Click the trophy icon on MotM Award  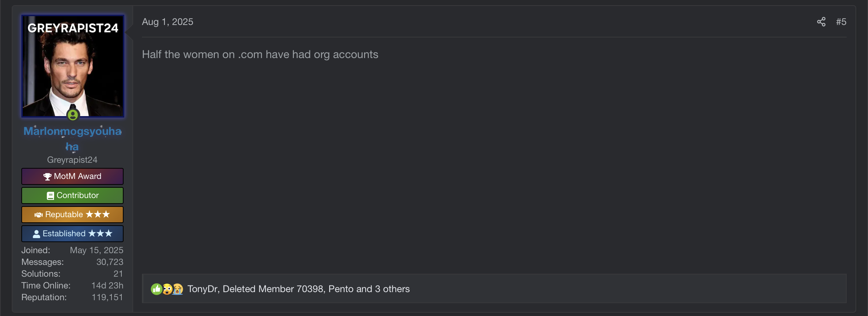[47, 177]
